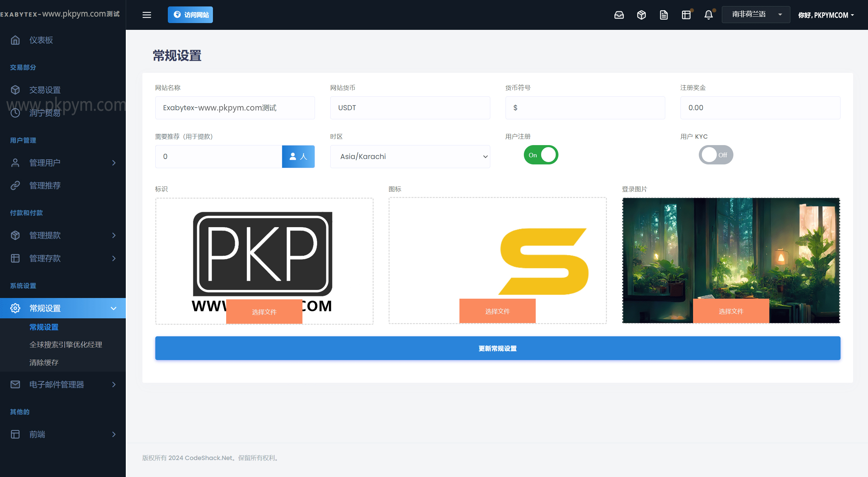Click the table icon beside 管理存款
This screenshot has width=868, height=477.
tap(15, 258)
